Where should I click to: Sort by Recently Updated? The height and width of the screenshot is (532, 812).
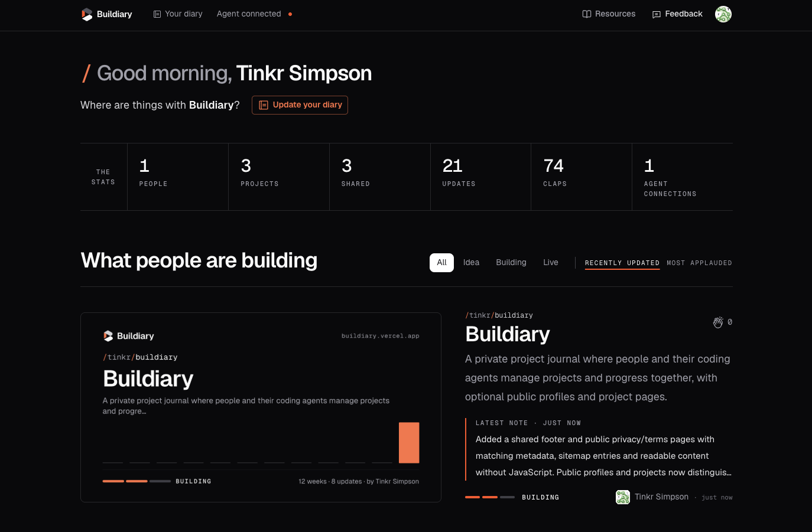coord(622,263)
